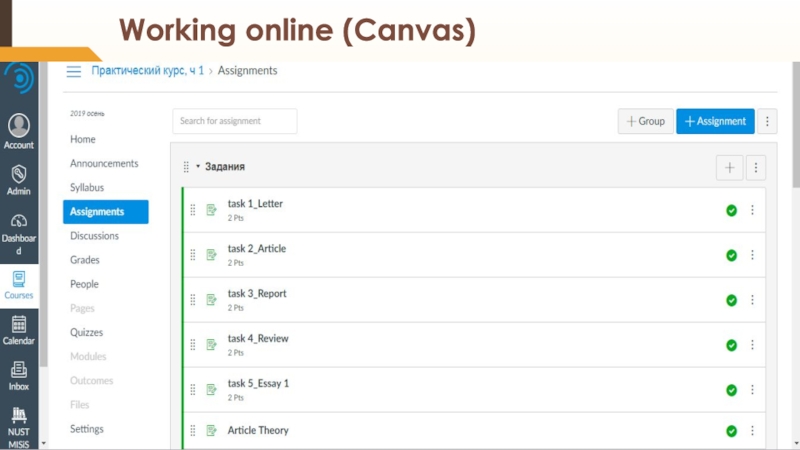800x450 pixels.
Task: Click the blue + Assignment button
Action: 715,121
